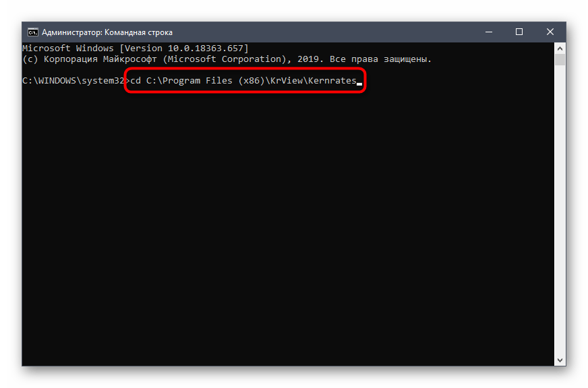Click the blinking text cursor
588x388 pixels.
[x=359, y=83]
